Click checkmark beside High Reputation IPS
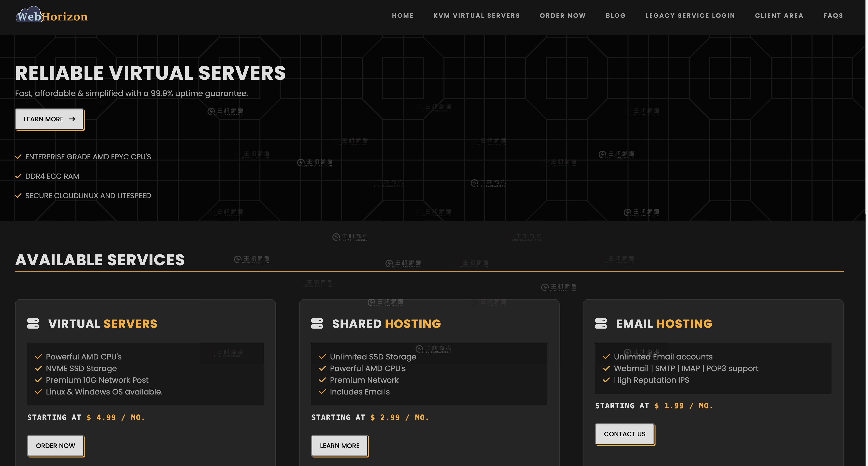Screen dimensions: 868x466 [606, 380]
